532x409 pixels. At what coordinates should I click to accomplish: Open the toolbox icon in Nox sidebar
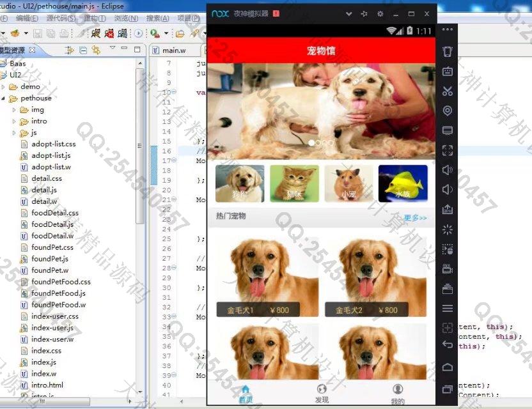point(447,289)
